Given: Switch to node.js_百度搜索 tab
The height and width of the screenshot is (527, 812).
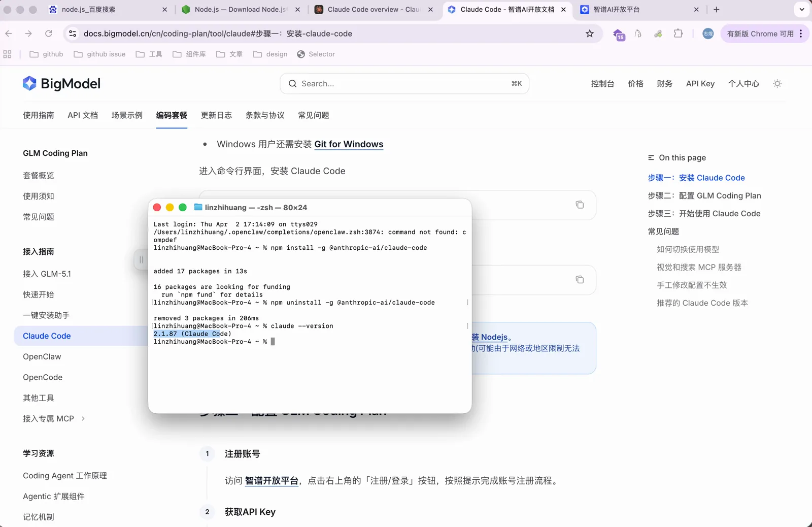Looking at the screenshot, I should click(x=108, y=10).
